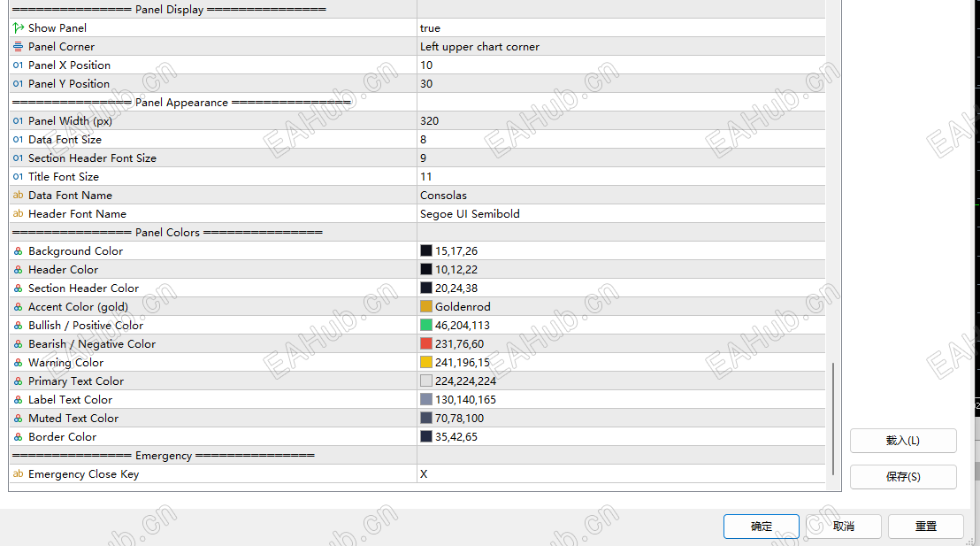Click the 保存(S) save button
This screenshot has height=546, width=980.
tap(903, 477)
